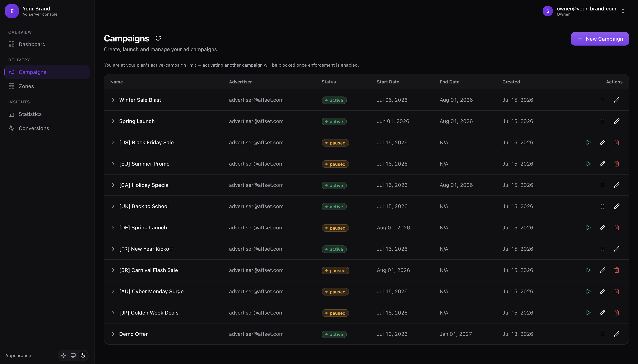This screenshot has height=364, width=638.
Task: Expand the [JP] Golden Week Deals row
Action: point(113,313)
